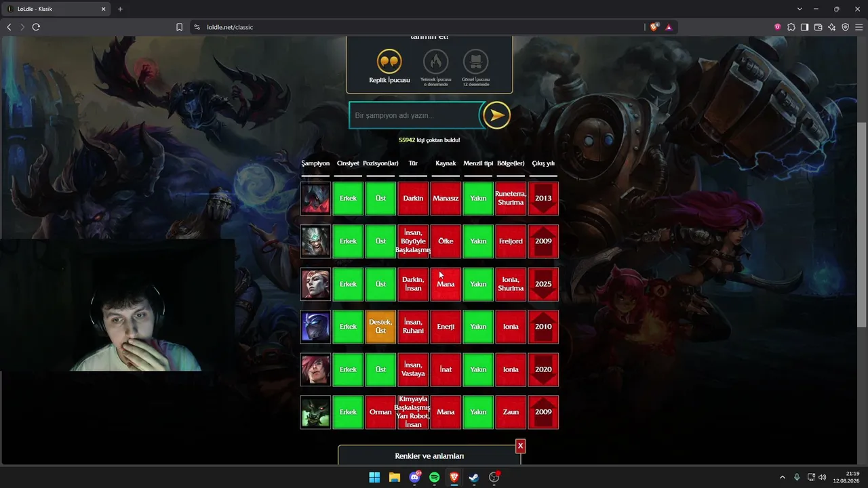Reload the loldle.net page
This screenshot has height=488, width=868.
[x=36, y=27]
